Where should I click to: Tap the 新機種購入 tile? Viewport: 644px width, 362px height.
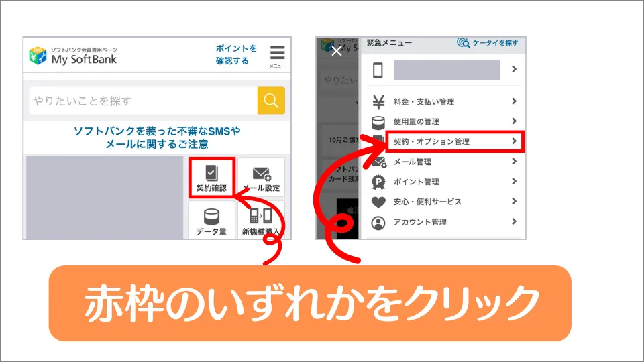click(x=261, y=221)
